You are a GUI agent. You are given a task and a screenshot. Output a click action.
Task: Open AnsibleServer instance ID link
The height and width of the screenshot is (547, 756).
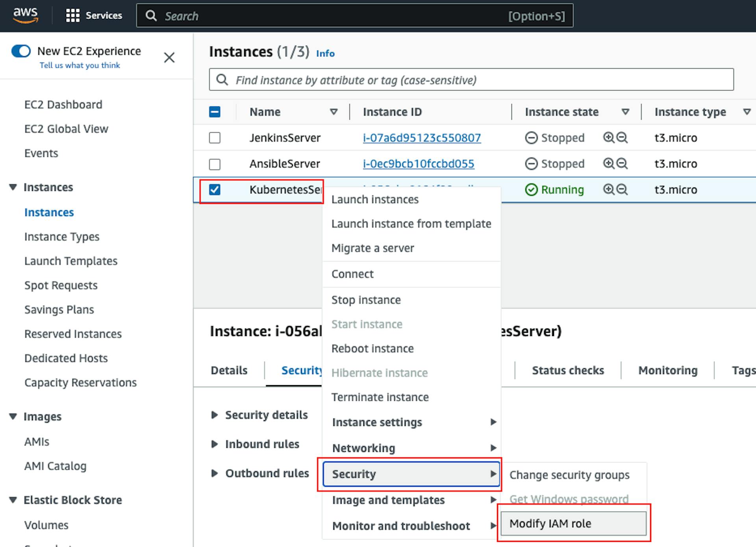click(x=419, y=164)
